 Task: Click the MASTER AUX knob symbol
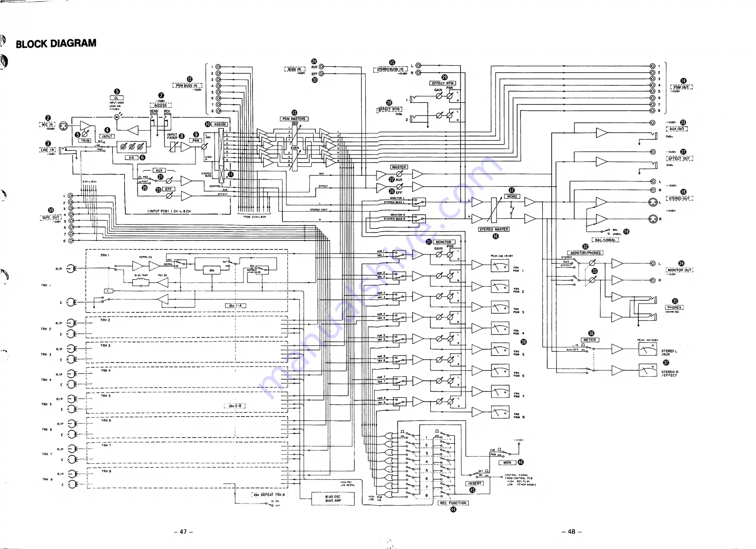[399, 174]
